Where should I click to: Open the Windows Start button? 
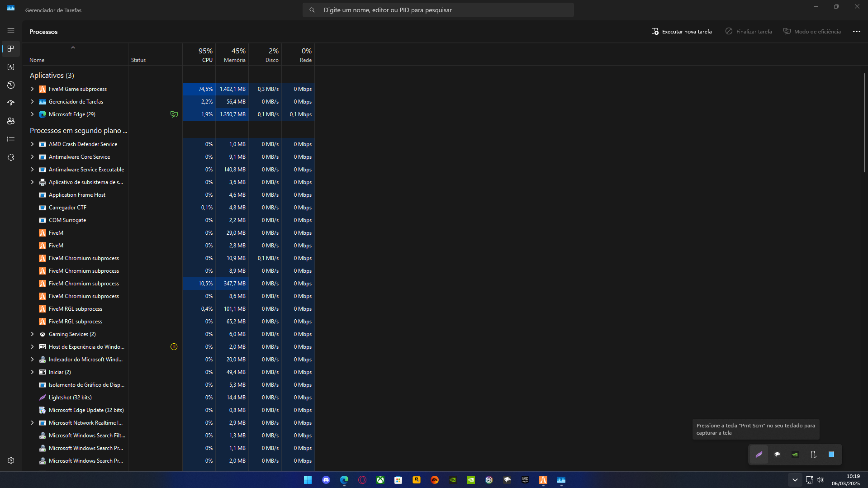click(x=308, y=480)
